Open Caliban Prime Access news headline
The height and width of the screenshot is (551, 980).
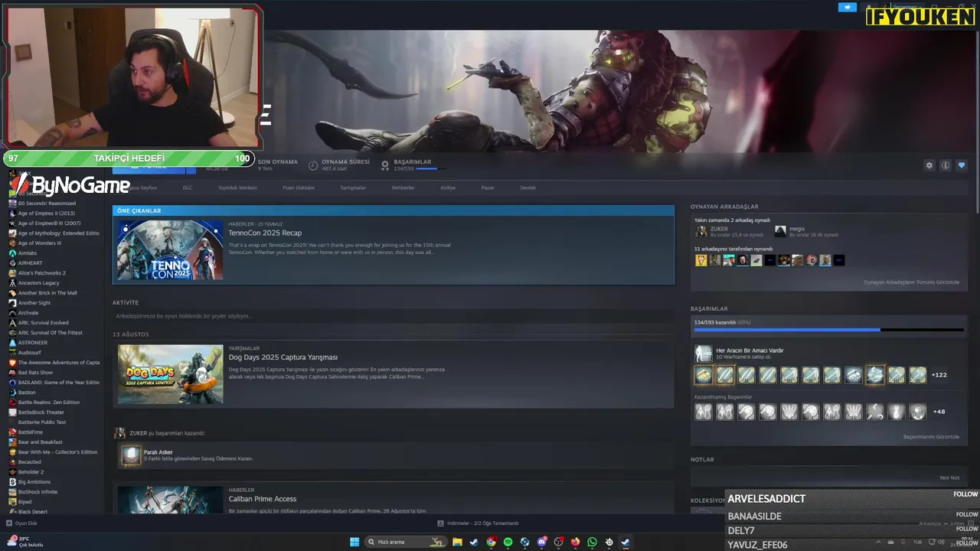pos(262,499)
